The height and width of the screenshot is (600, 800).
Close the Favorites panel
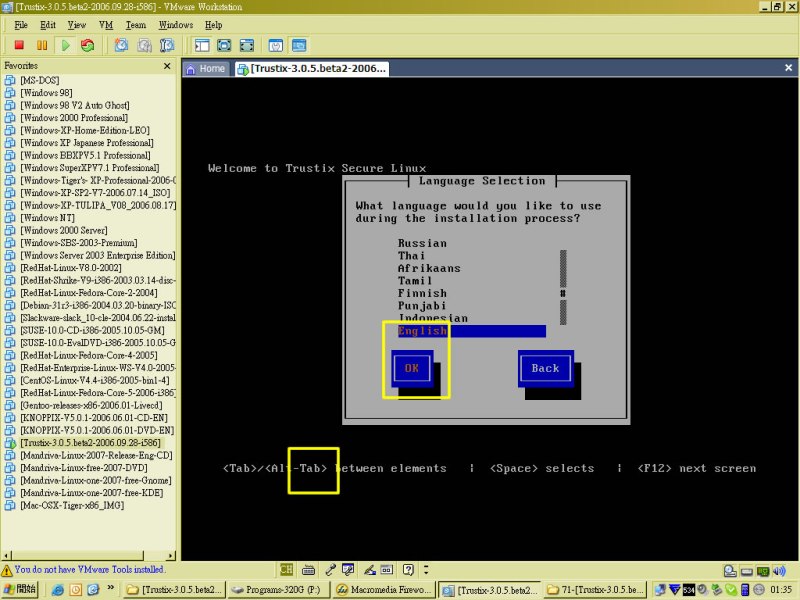(167, 66)
